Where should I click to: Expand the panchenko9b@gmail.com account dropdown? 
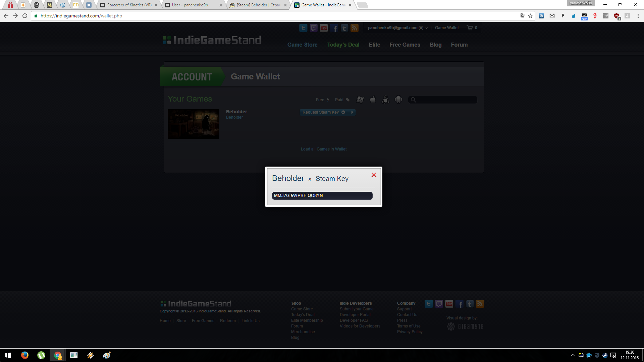click(398, 28)
